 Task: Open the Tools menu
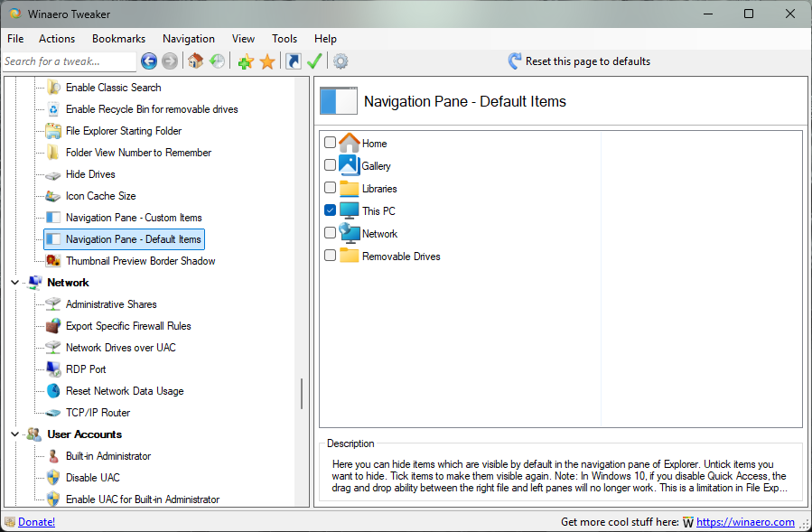[x=285, y=39]
